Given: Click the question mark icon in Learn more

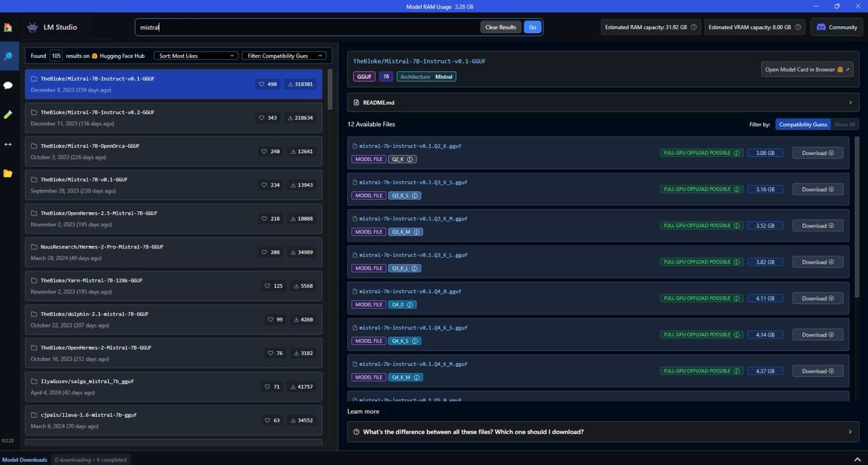Looking at the screenshot, I should 356,432.
